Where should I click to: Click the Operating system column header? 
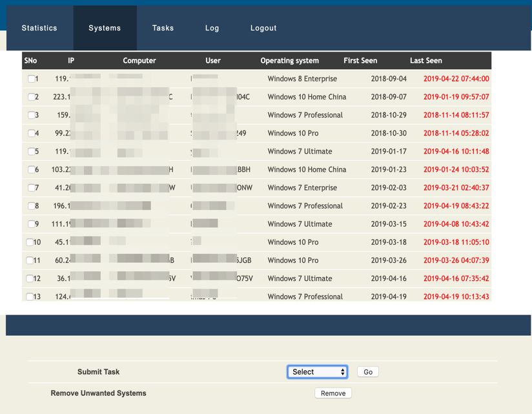[x=289, y=61]
